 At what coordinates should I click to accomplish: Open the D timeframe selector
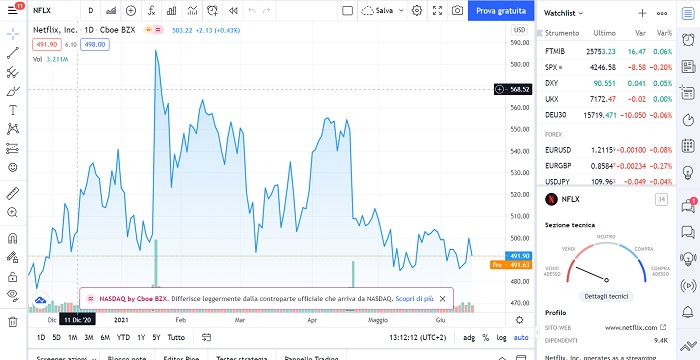91,11
